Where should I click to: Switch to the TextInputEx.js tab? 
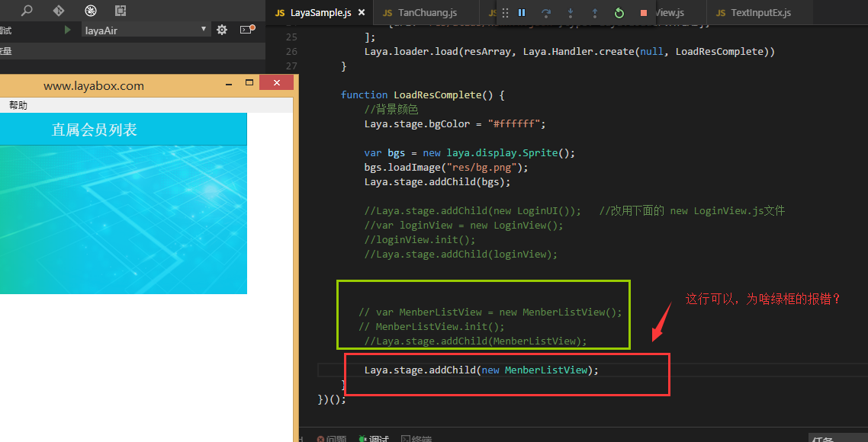click(760, 13)
